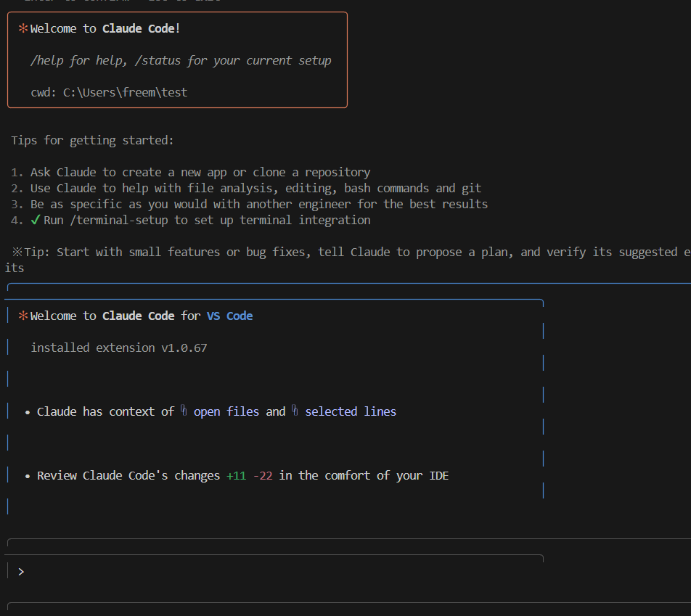This screenshot has height=616, width=691.
Task: Click the file icon before "selected lines"
Action: (x=295, y=411)
